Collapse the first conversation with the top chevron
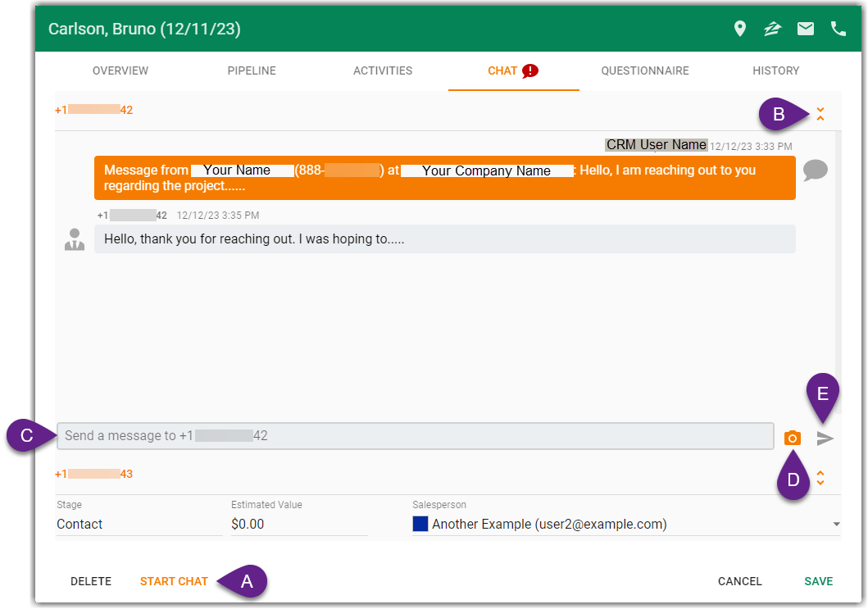 (x=820, y=114)
